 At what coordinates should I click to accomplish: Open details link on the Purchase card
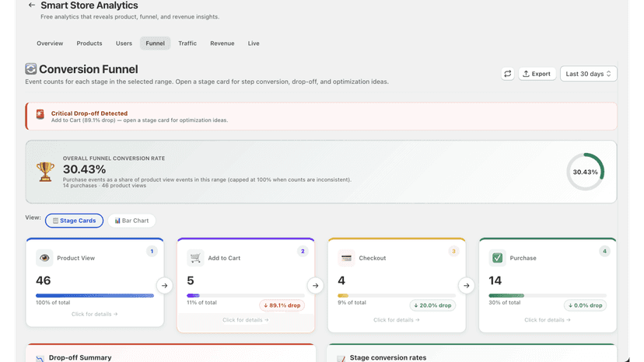tap(548, 320)
